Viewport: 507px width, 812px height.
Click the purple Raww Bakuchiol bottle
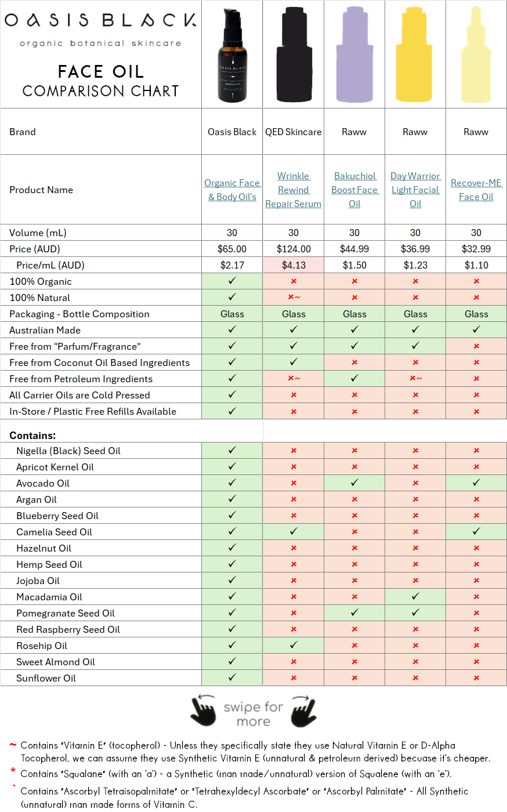pyautogui.click(x=354, y=55)
